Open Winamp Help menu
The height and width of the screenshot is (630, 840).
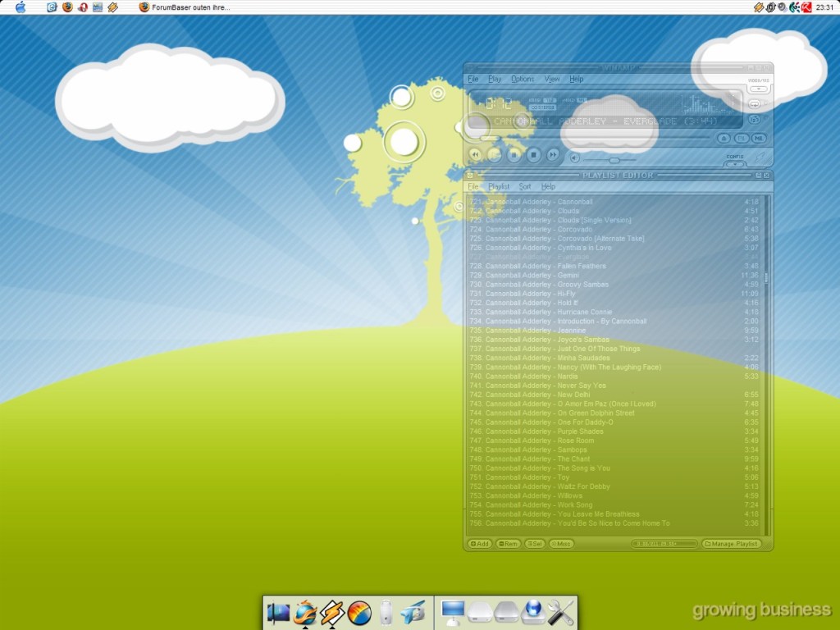(577, 80)
